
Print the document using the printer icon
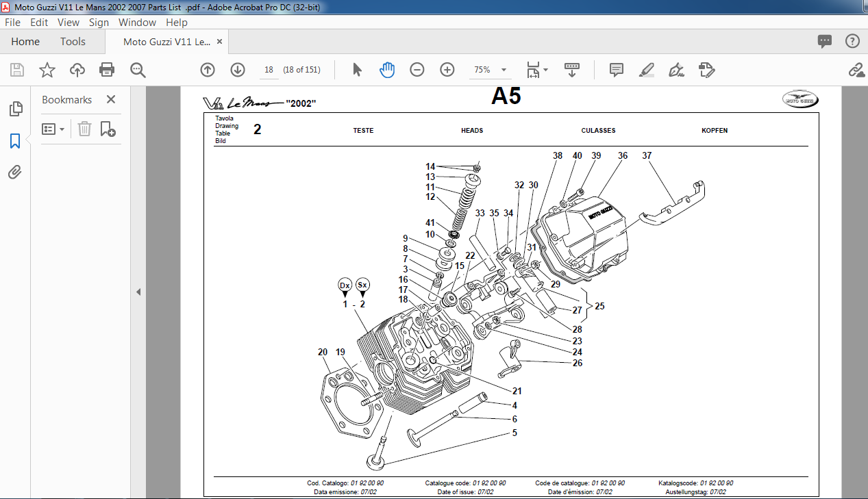click(x=107, y=69)
